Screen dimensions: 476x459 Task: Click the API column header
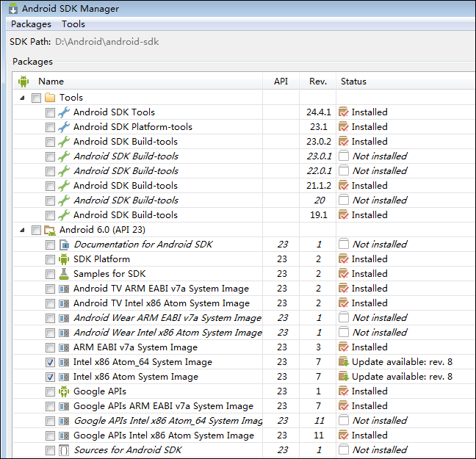[281, 82]
